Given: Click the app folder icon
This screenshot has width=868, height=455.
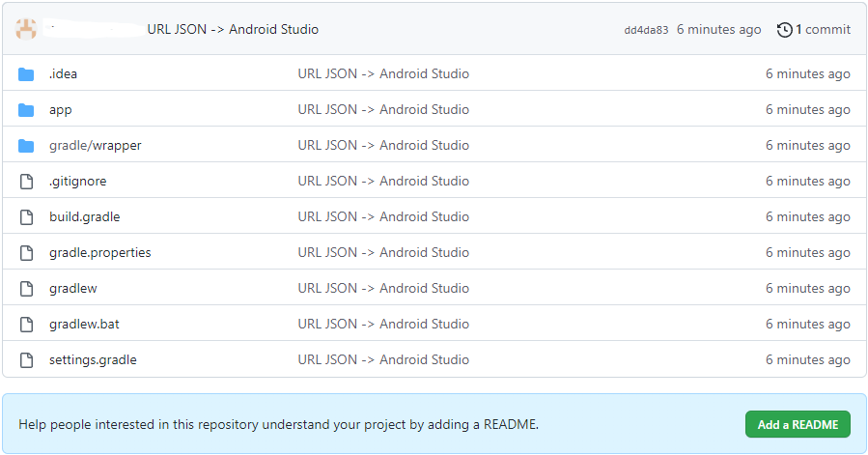Looking at the screenshot, I should [x=26, y=110].
